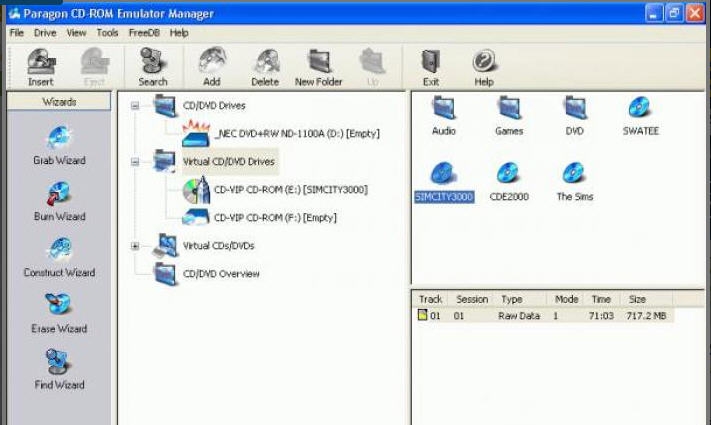The height and width of the screenshot is (425, 711).
Task: Sort by the Session column header
Action: [472, 299]
